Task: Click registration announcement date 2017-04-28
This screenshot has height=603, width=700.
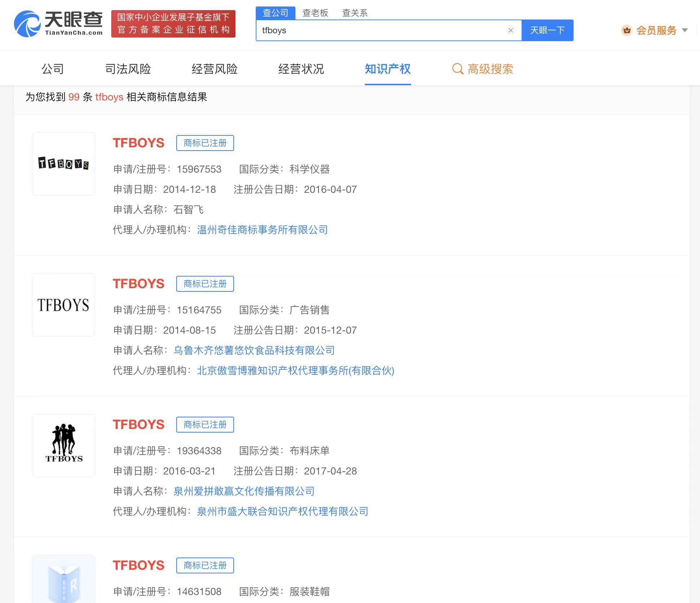Action: click(330, 471)
